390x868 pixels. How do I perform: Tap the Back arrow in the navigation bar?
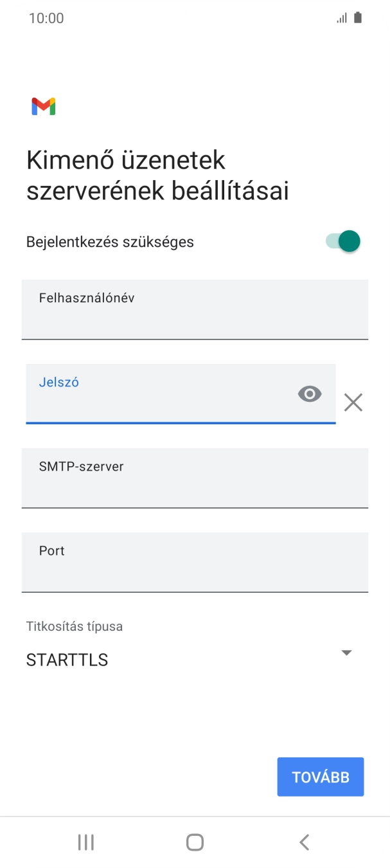(304, 841)
